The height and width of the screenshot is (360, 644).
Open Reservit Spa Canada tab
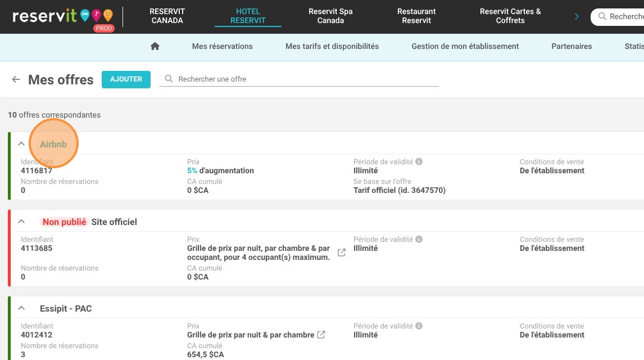click(330, 16)
